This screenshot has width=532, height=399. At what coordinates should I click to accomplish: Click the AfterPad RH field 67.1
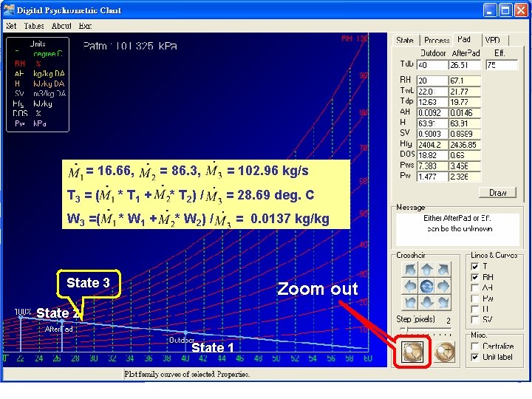point(465,81)
